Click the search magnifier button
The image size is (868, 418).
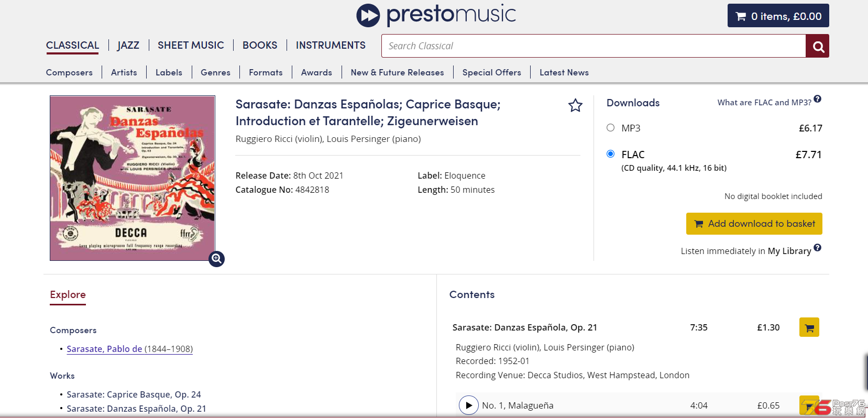(x=817, y=46)
